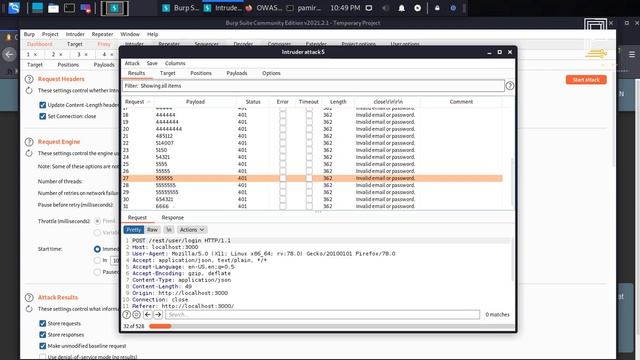Sort by the Request column header

138,102
